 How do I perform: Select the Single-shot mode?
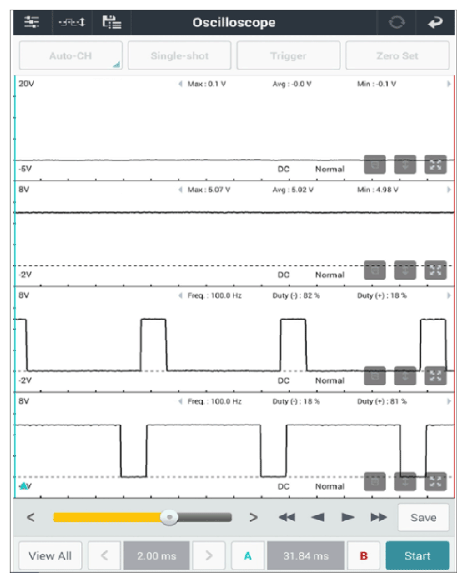click(179, 56)
